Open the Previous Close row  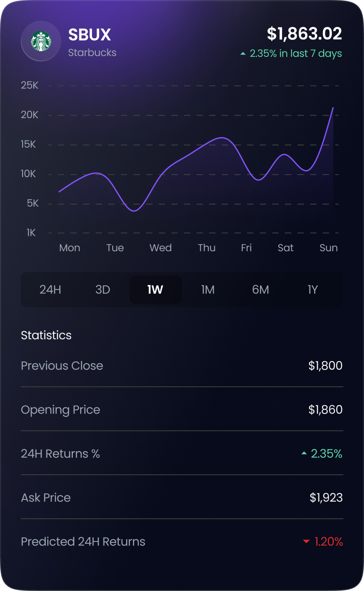point(182,366)
